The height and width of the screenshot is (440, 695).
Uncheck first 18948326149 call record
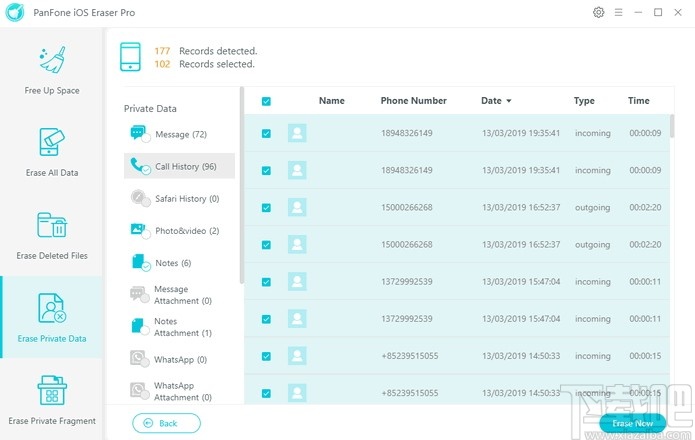[266, 133]
